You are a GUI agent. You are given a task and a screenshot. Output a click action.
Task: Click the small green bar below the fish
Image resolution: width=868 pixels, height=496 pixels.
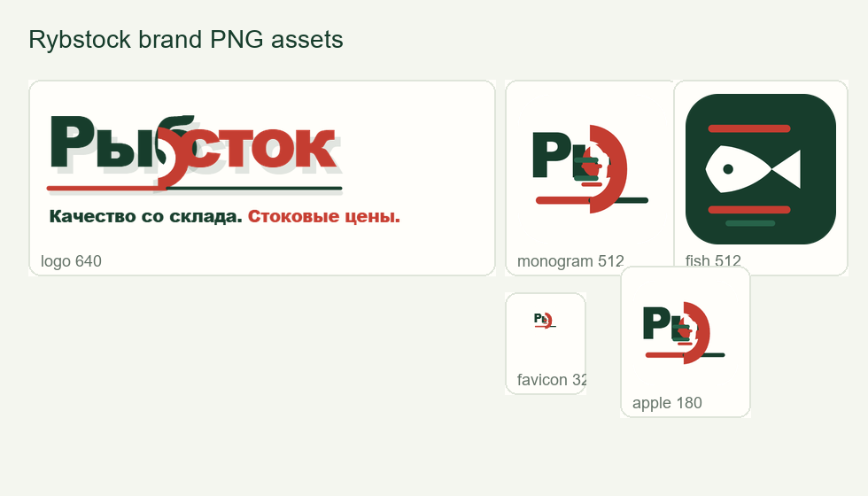tap(750, 223)
